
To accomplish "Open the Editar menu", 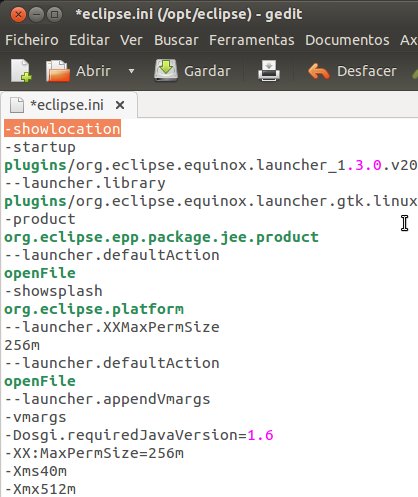I will 89,40.
